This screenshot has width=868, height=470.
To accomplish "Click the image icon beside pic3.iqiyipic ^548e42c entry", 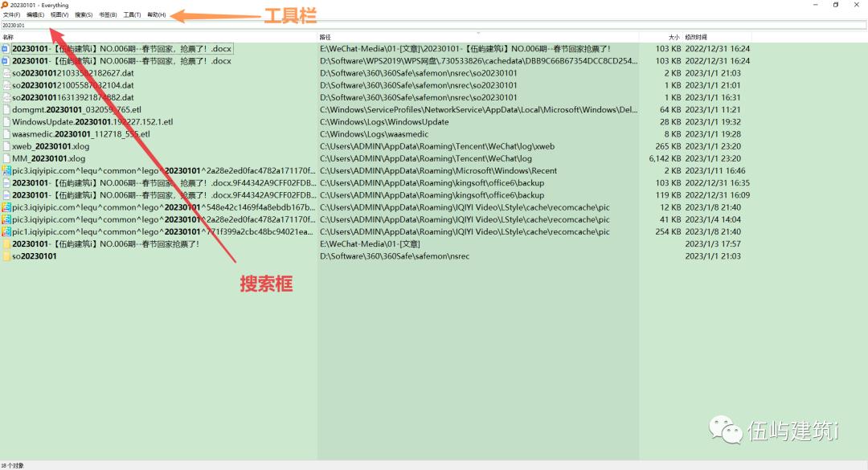I will [x=8, y=206].
